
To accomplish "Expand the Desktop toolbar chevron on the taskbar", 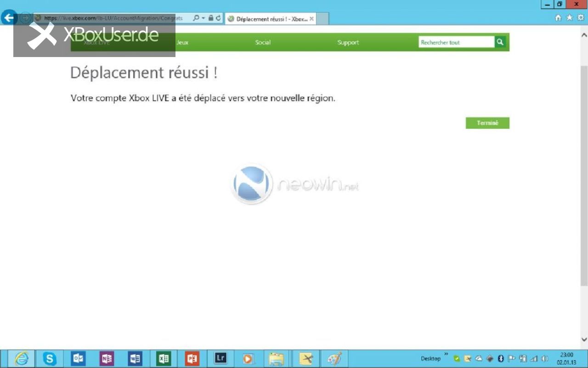I will pyautogui.click(x=446, y=355).
